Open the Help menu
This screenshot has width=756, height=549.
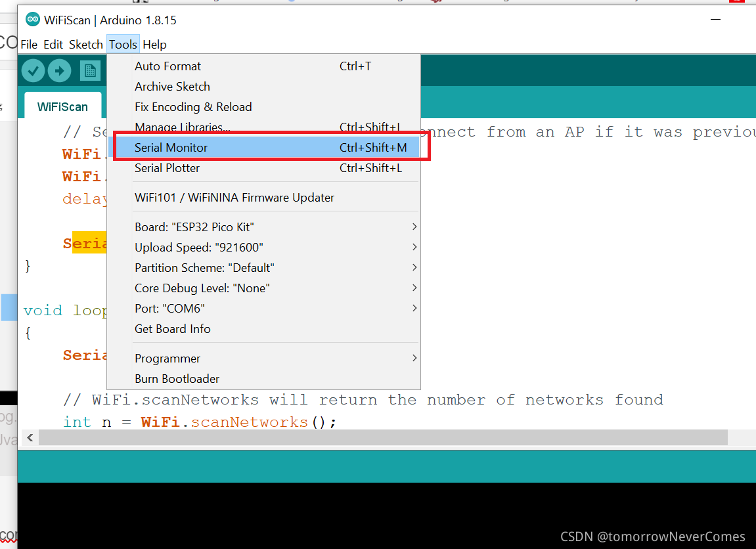coord(154,45)
